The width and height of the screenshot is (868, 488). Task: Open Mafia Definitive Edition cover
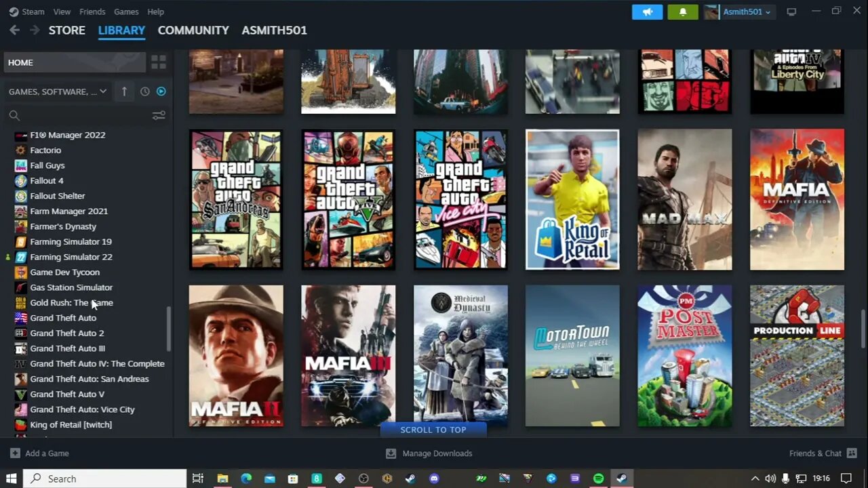797,199
